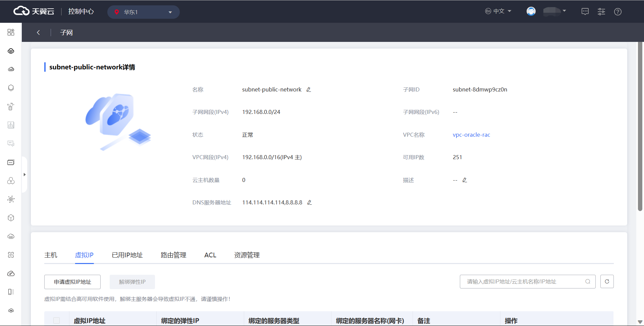The image size is (644, 326).
Task: Open the help question mark icon
Action: tap(618, 12)
